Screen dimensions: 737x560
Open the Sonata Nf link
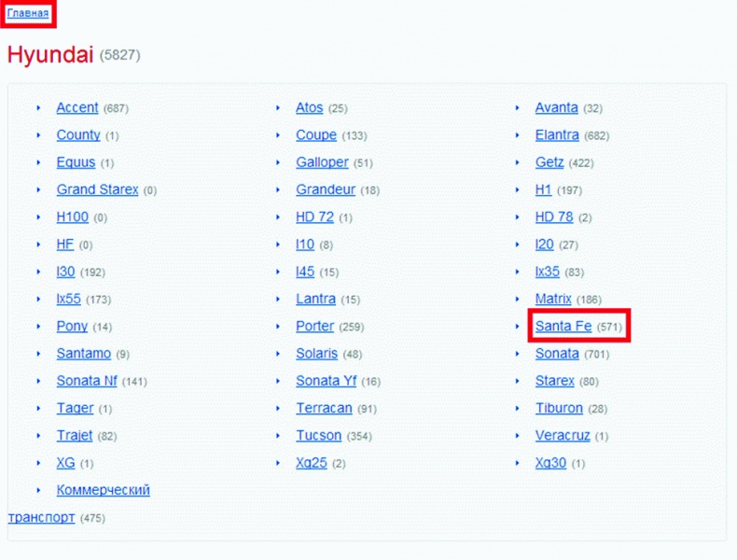coord(87,381)
